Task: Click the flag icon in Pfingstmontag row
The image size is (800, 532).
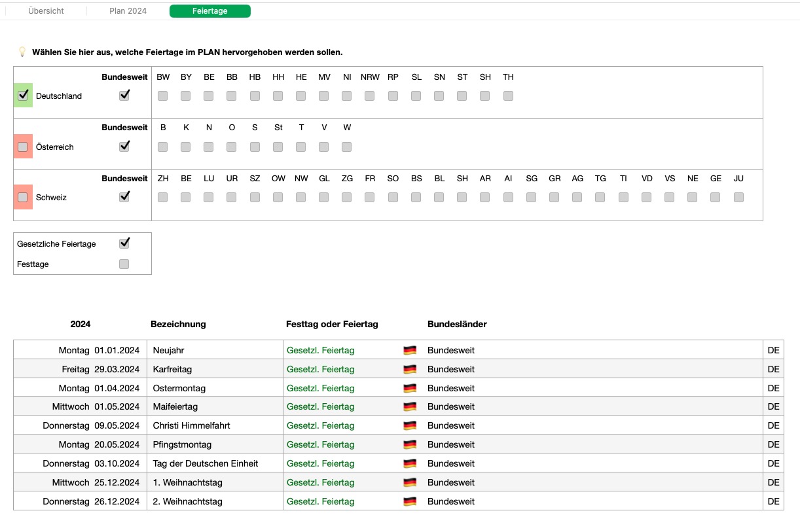Action: 410,445
